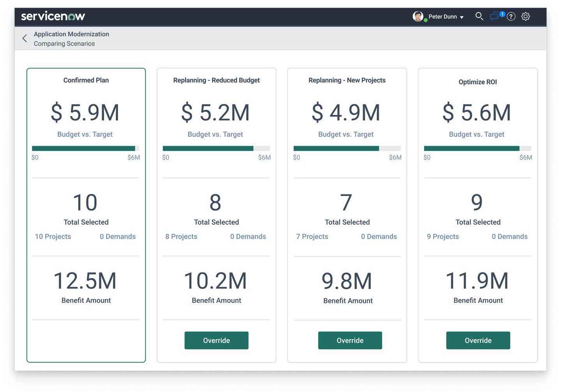Image resolution: width=561 pixels, height=392 pixels.
Task: Click Peter Dunn's avatar picture
Action: 418,16
